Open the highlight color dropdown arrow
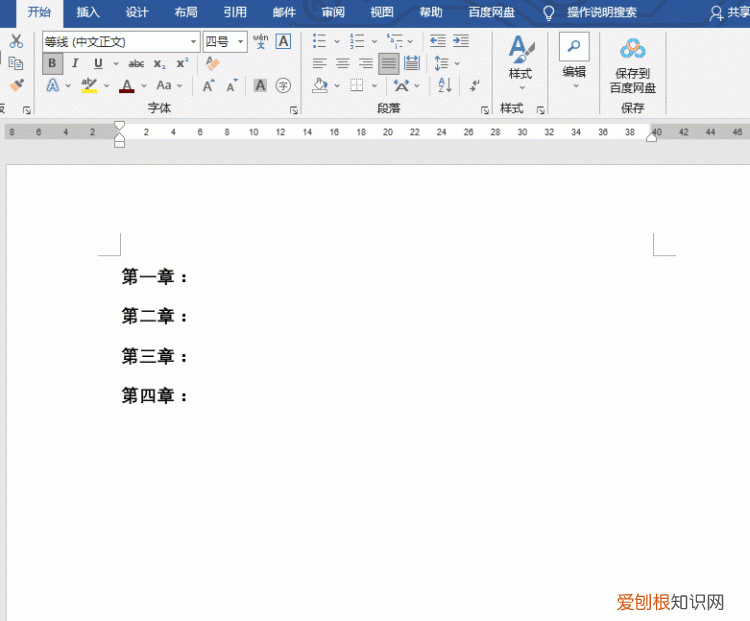Viewport: 750px width, 621px height. point(106,86)
